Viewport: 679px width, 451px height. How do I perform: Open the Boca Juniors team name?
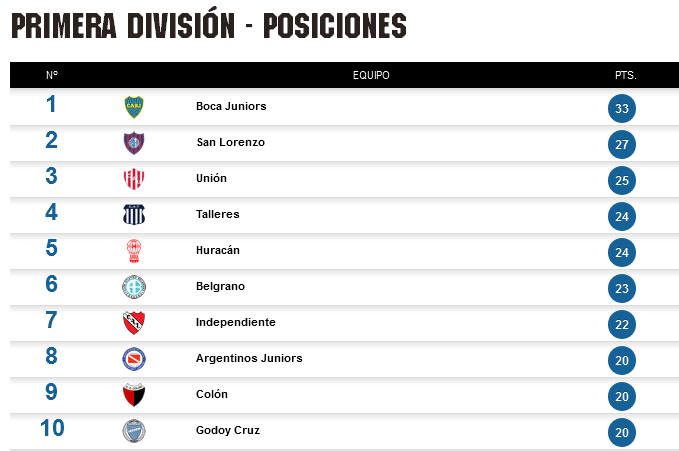click(x=231, y=106)
